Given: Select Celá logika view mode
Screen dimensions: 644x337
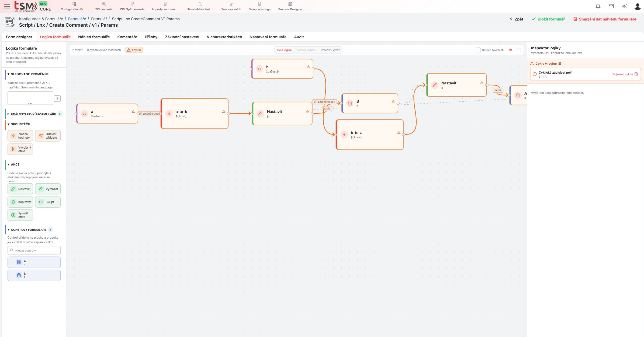Looking at the screenshot, I should (x=284, y=50).
